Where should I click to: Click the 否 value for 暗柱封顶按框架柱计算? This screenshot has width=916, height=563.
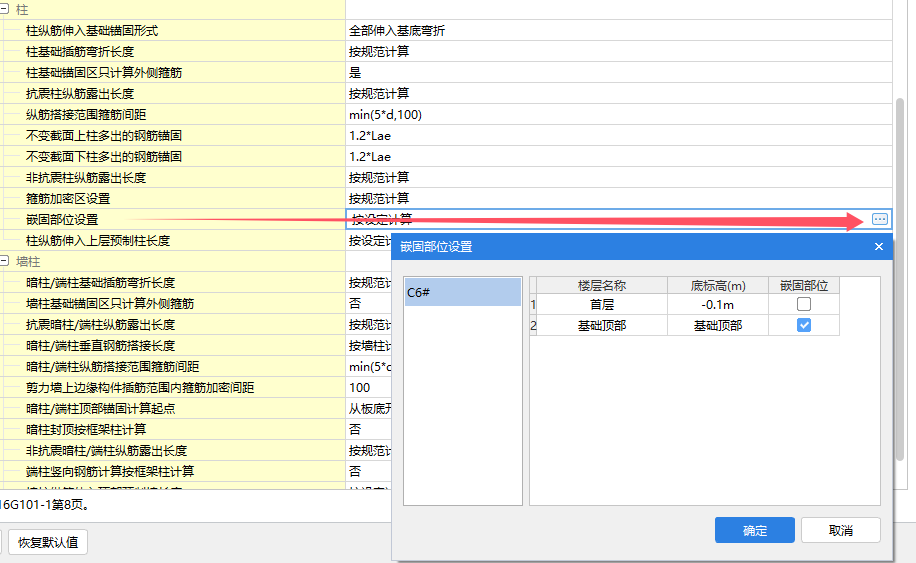(x=355, y=430)
